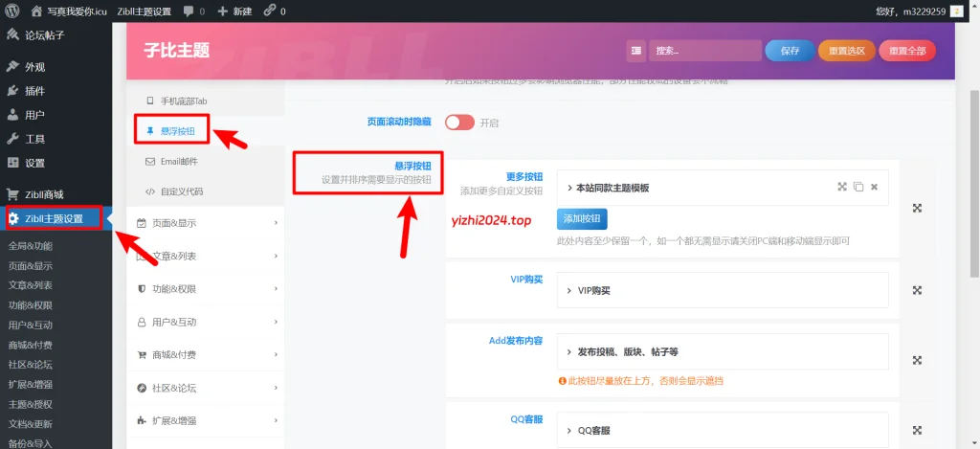The height and width of the screenshot is (449, 980).
Task: Remove 本站同款主题模板 with the X icon
Action: click(875, 187)
